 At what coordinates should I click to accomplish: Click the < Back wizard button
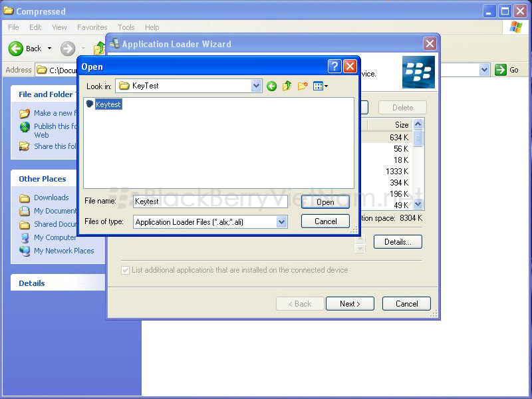(300, 304)
